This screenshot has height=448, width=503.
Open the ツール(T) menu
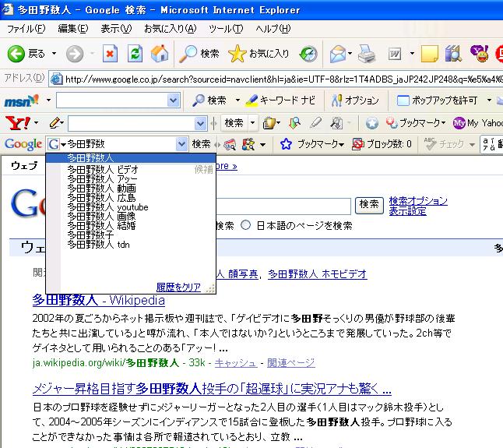click(226, 29)
